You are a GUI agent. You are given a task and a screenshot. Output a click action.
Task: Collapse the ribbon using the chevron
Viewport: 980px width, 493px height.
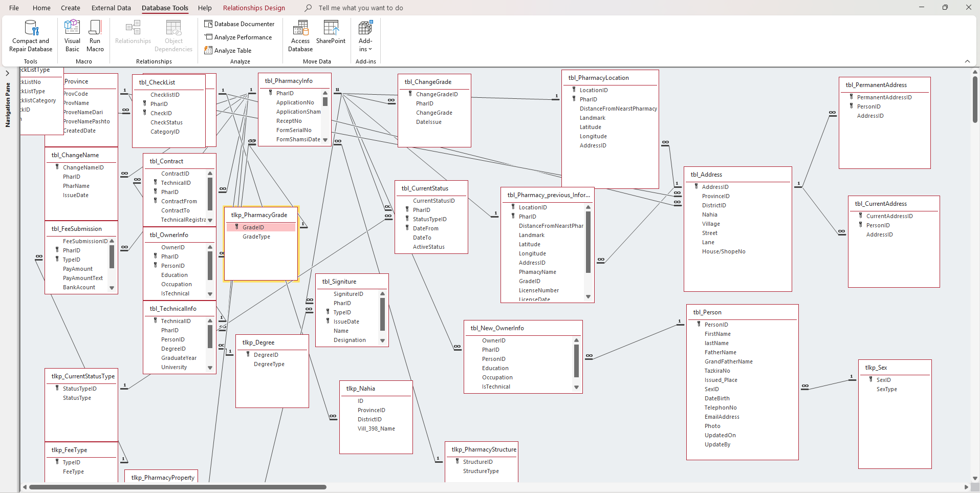[x=967, y=61]
